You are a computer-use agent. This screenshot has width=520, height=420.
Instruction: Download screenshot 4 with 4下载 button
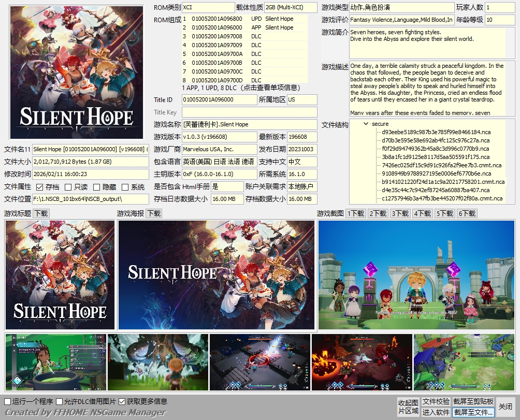pyautogui.click(x=423, y=213)
